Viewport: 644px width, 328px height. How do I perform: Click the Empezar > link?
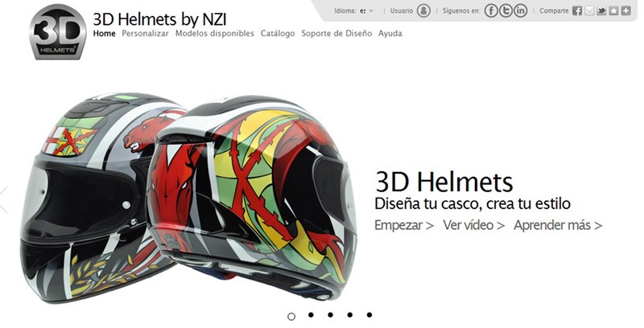coord(404,225)
